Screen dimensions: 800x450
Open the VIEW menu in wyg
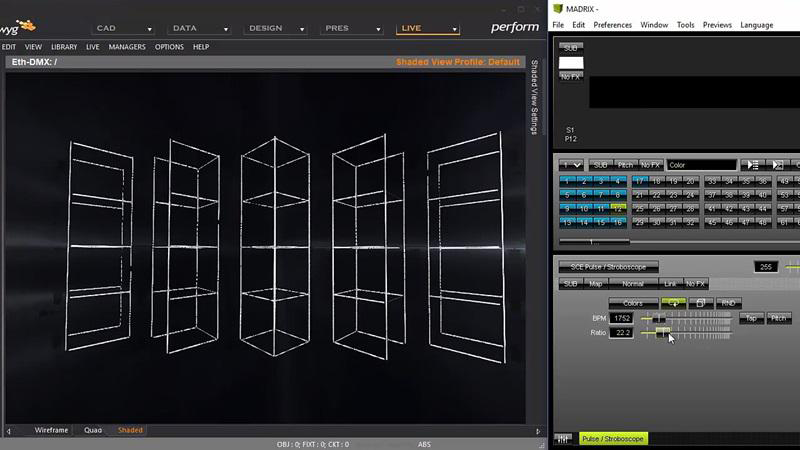tap(33, 47)
